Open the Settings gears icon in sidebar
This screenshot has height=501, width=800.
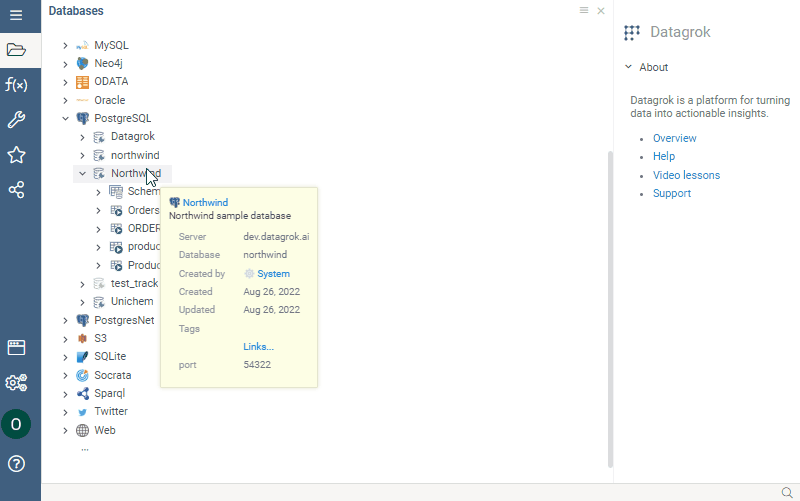point(16,382)
